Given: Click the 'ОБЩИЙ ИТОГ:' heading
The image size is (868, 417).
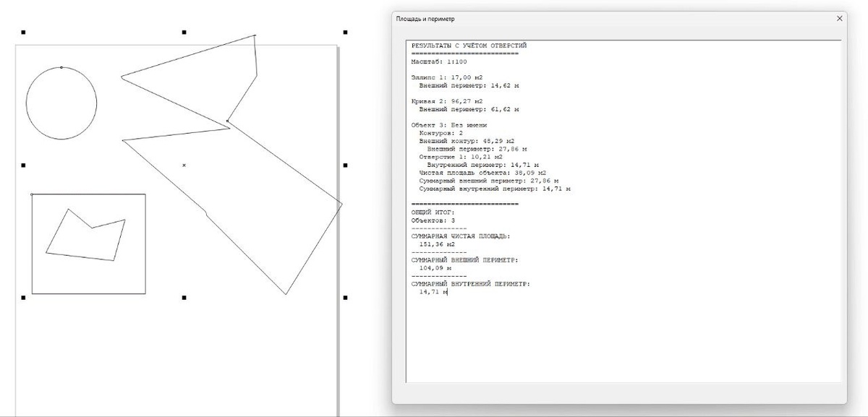Looking at the screenshot, I should (433, 212).
